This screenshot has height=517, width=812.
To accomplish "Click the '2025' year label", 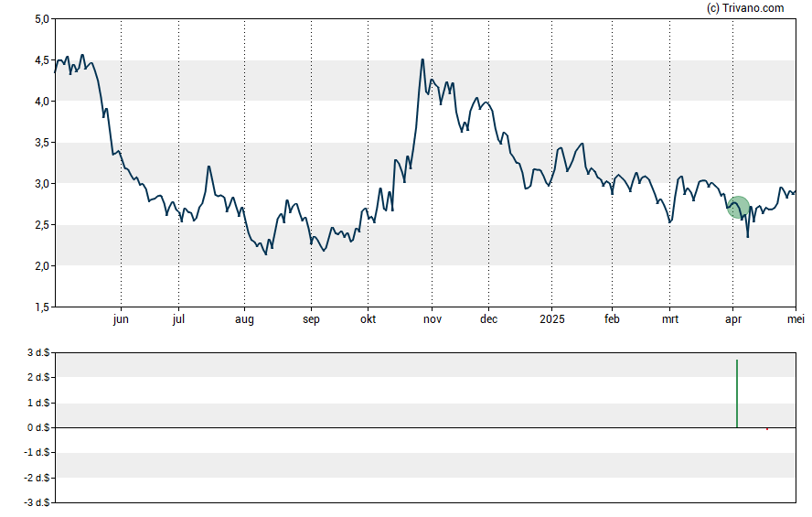I will [x=552, y=319].
